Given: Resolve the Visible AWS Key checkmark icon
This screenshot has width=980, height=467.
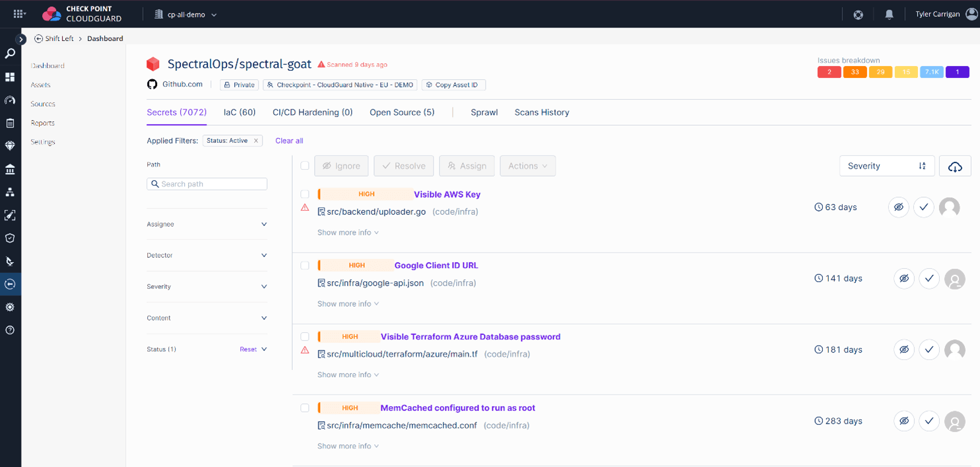Looking at the screenshot, I should click(924, 207).
